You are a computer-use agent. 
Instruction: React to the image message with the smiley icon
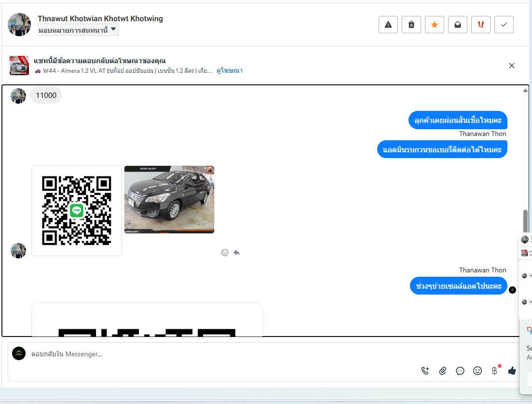click(x=225, y=253)
